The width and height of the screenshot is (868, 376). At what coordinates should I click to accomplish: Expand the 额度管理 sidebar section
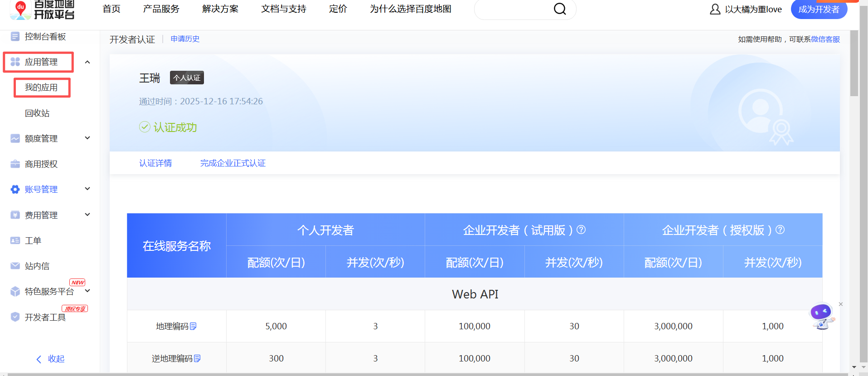tap(87, 138)
